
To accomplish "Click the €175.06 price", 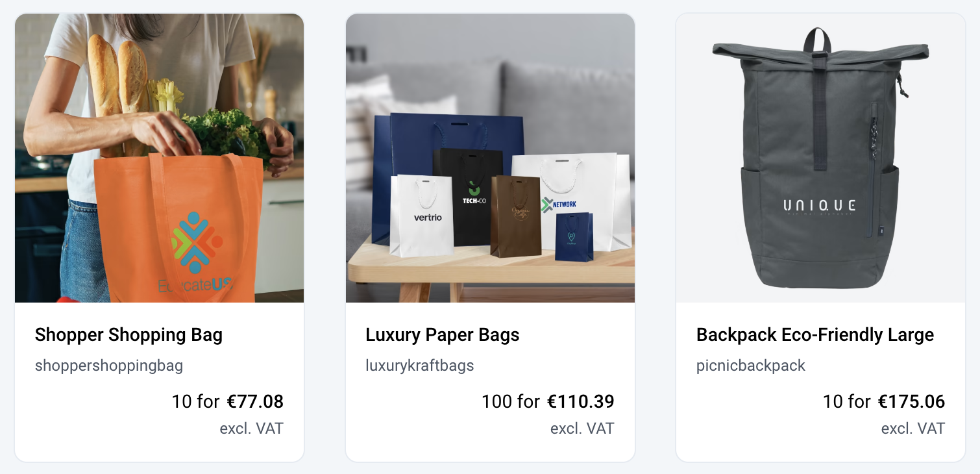I will (912, 401).
